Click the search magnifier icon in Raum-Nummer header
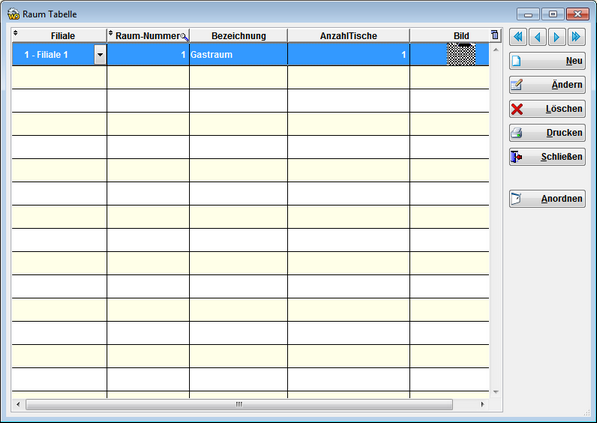597x423 pixels. (184, 37)
